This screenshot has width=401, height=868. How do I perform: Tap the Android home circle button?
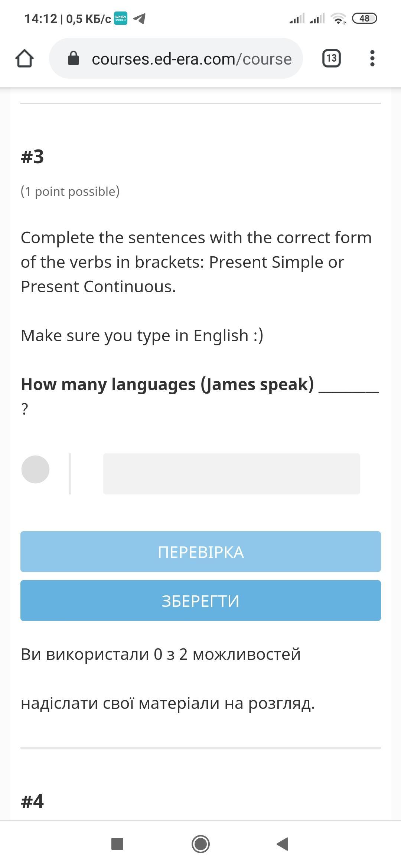point(200,844)
